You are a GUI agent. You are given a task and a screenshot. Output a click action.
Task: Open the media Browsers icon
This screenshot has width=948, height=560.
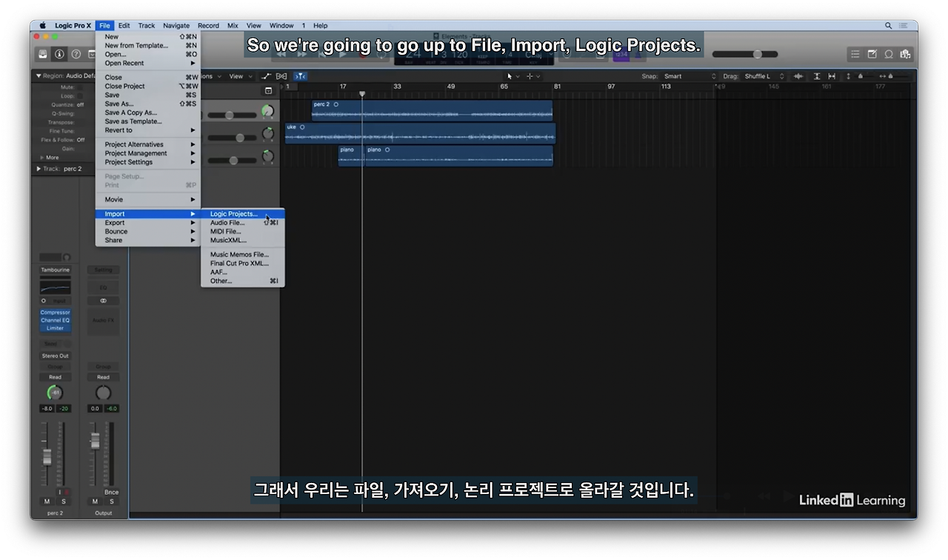[905, 54]
